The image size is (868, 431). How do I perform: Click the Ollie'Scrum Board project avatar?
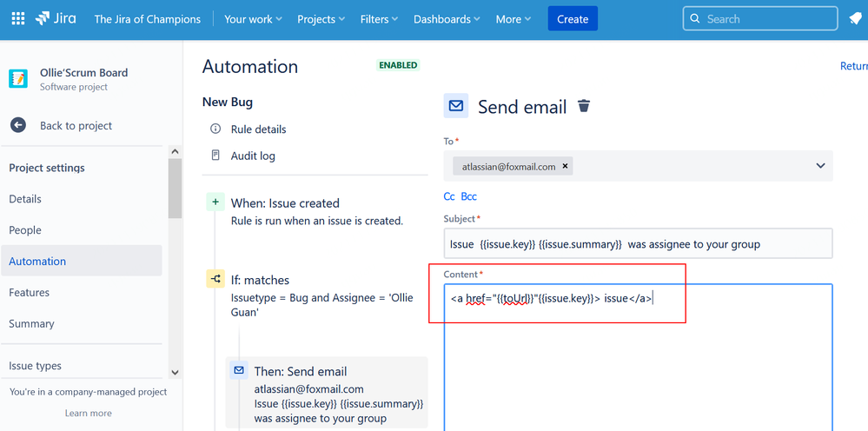pyautogui.click(x=18, y=79)
